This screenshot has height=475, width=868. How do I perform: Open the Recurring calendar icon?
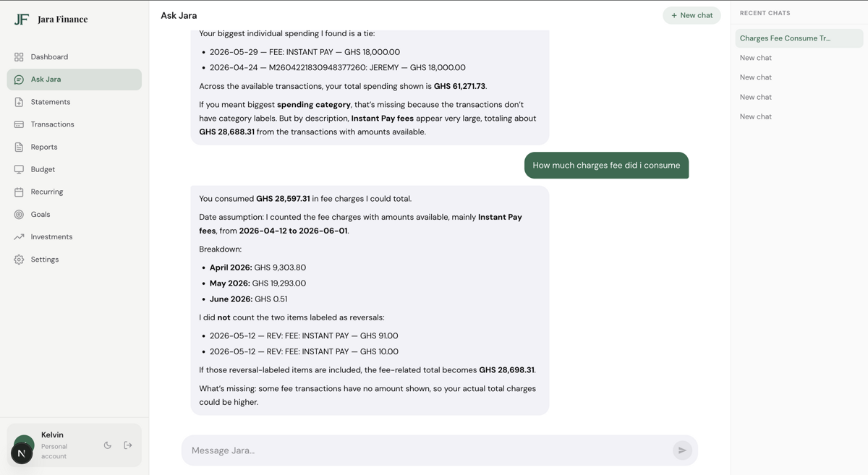pos(19,192)
